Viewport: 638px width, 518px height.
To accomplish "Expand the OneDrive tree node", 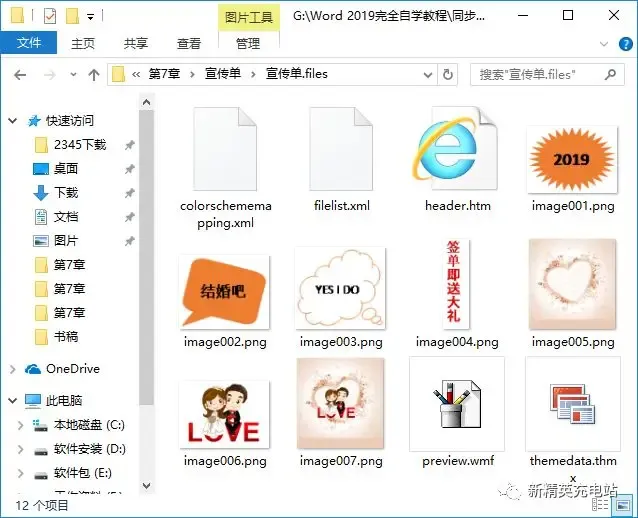I will pyautogui.click(x=13, y=369).
